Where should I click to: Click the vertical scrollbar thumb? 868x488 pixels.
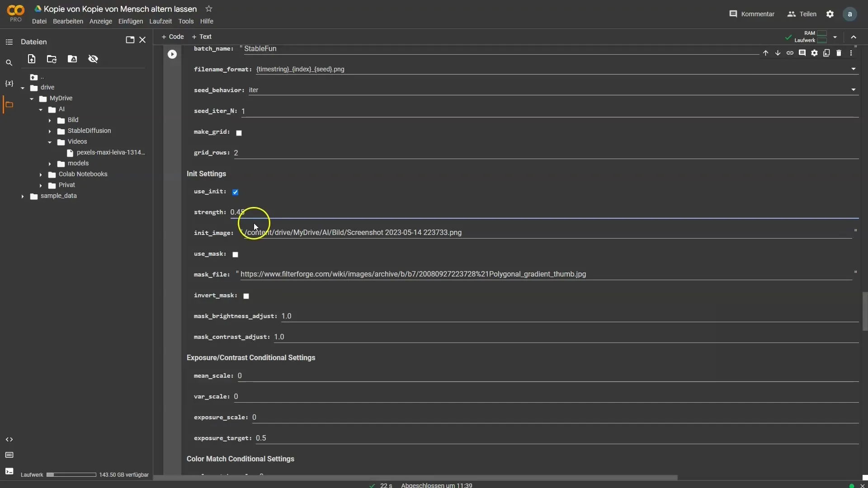pos(865,311)
